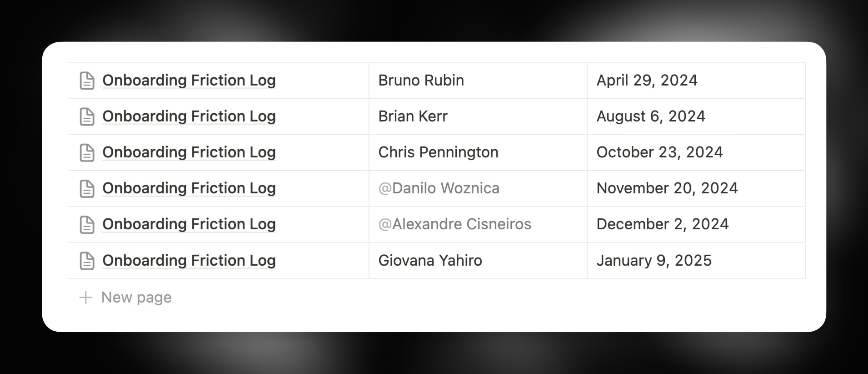This screenshot has height=374, width=868.
Task: Click page icon in Alexandre Cisneiros's row
Action: (x=87, y=224)
